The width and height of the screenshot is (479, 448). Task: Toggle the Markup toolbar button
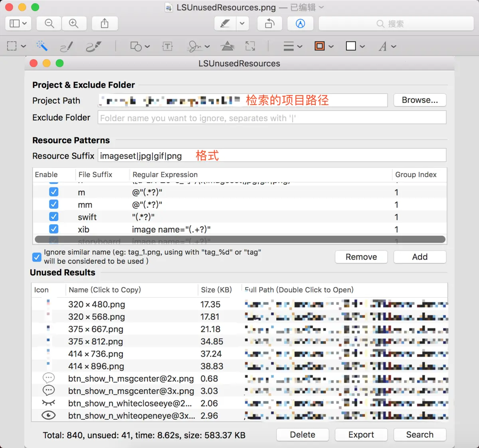[x=300, y=24]
